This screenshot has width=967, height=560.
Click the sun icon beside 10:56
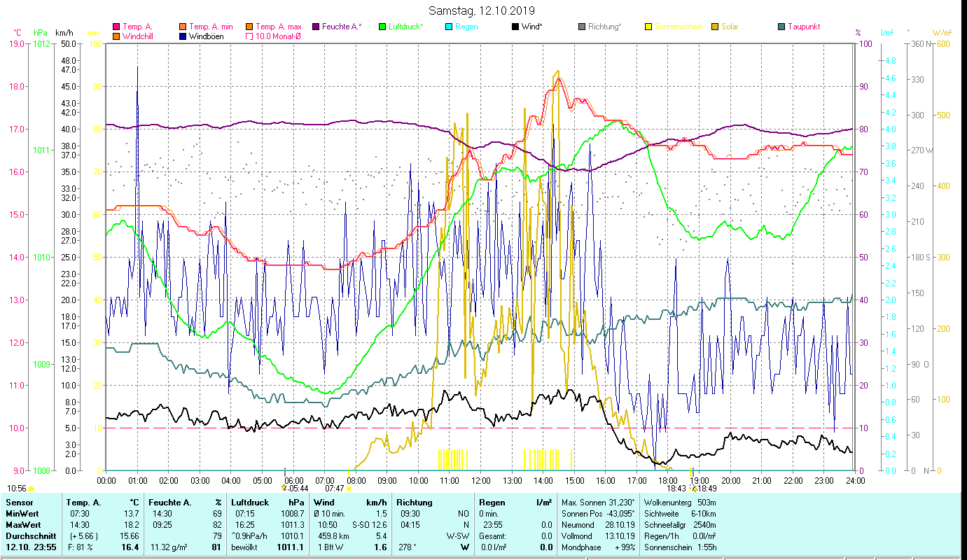click(31, 489)
